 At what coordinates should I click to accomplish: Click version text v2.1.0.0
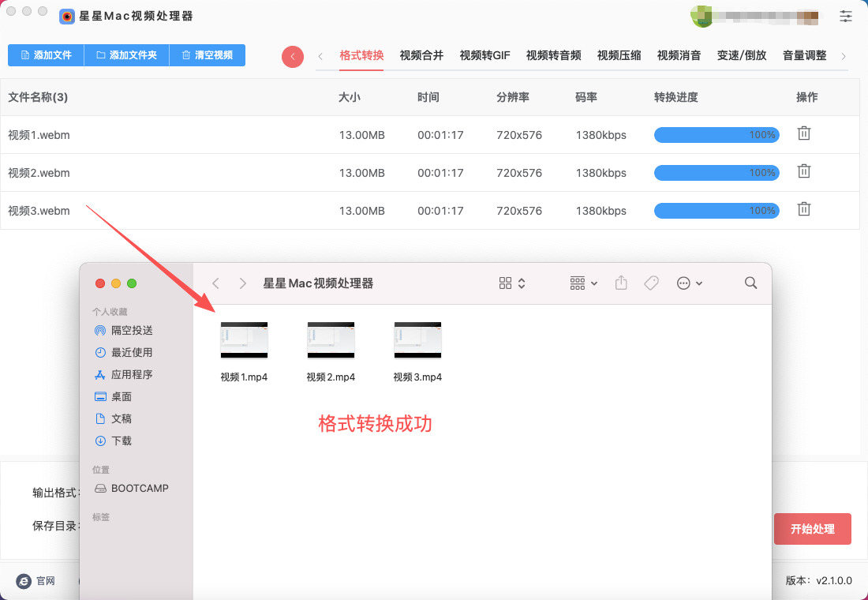click(834, 580)
